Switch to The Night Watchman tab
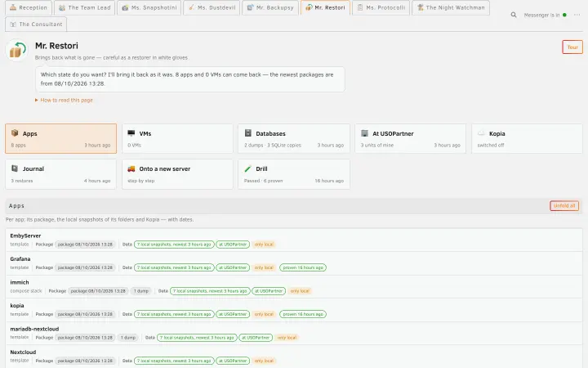 [451, 7]
